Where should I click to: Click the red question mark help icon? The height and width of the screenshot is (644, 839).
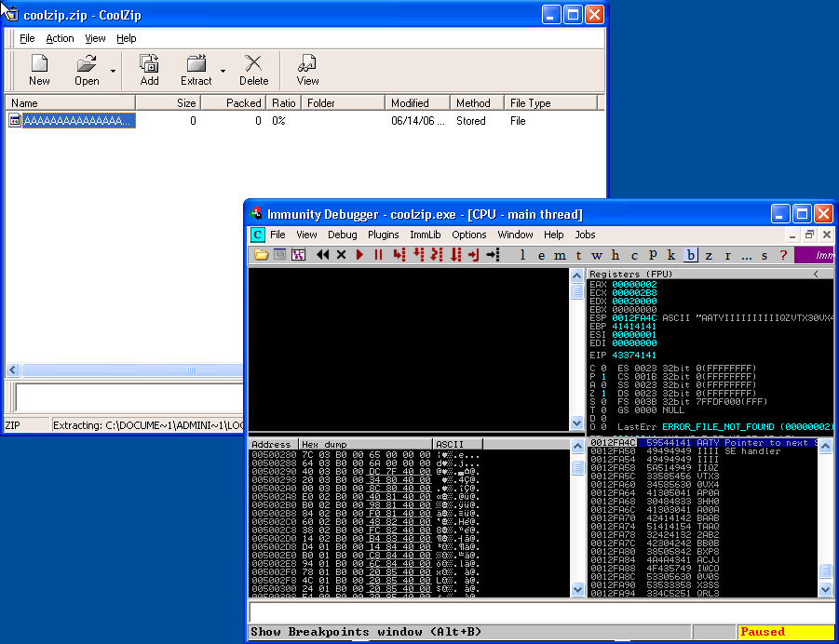(x=783, y=255)
